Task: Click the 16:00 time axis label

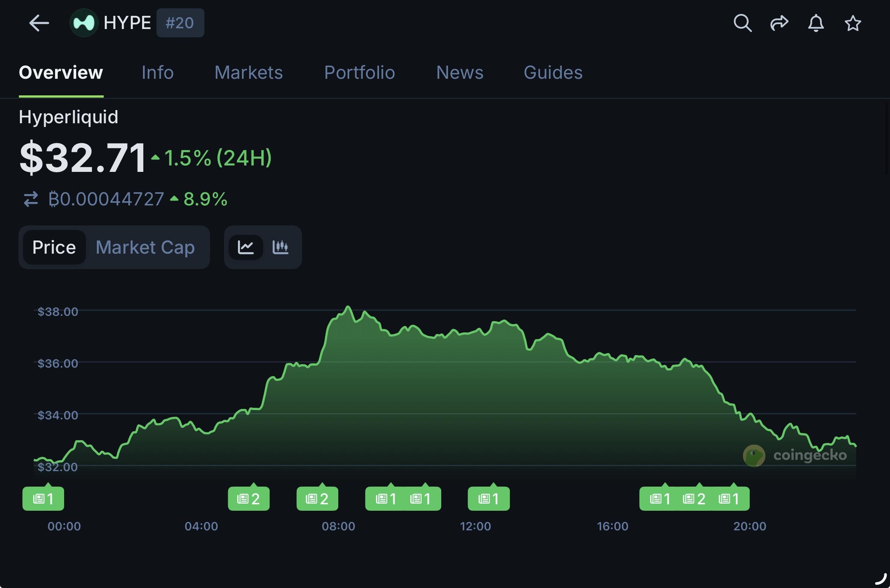Action: (x=612, y=526)
